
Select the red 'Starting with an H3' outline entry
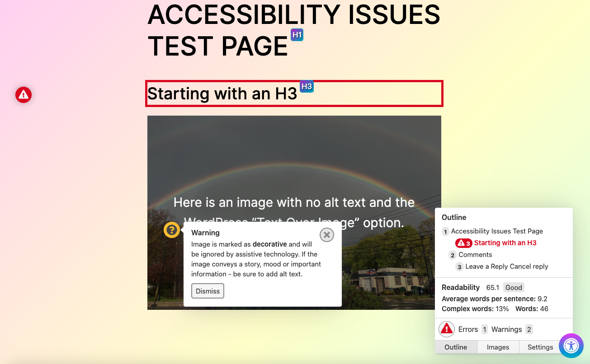click(x=505, y=243)
